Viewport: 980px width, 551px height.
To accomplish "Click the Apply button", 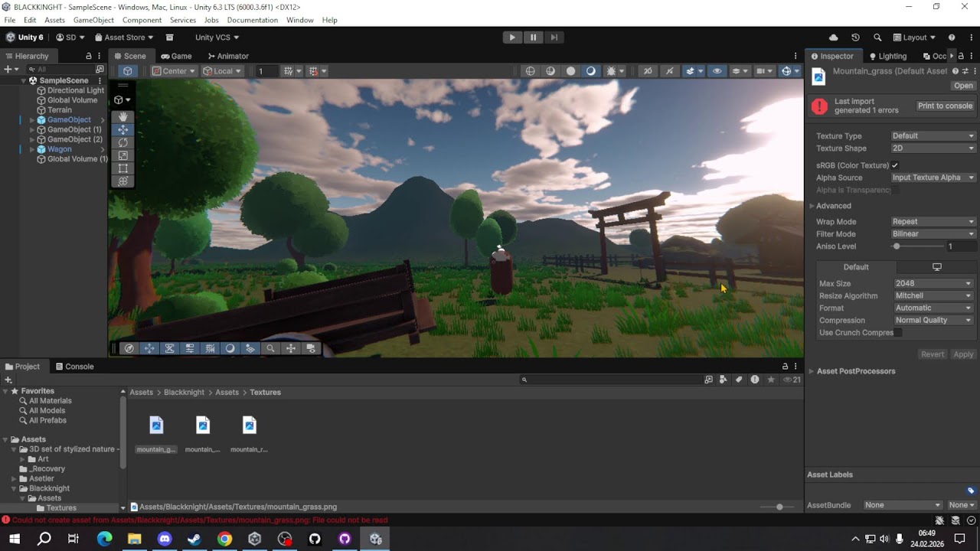I will [x=963, y=354].
